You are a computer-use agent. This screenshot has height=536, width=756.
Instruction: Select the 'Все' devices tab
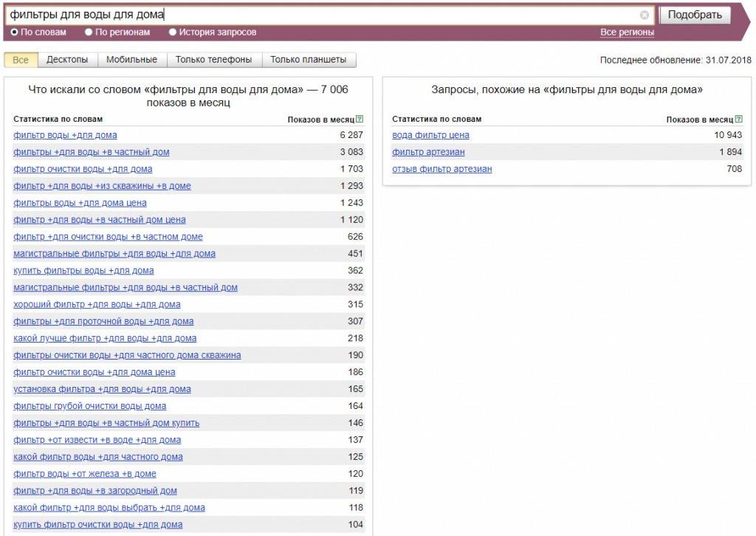21,60
